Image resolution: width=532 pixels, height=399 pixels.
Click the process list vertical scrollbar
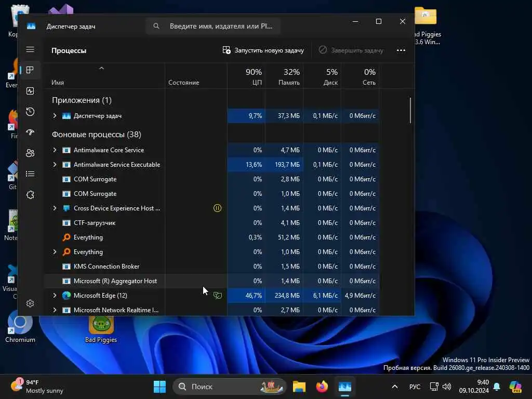point(410,111)
